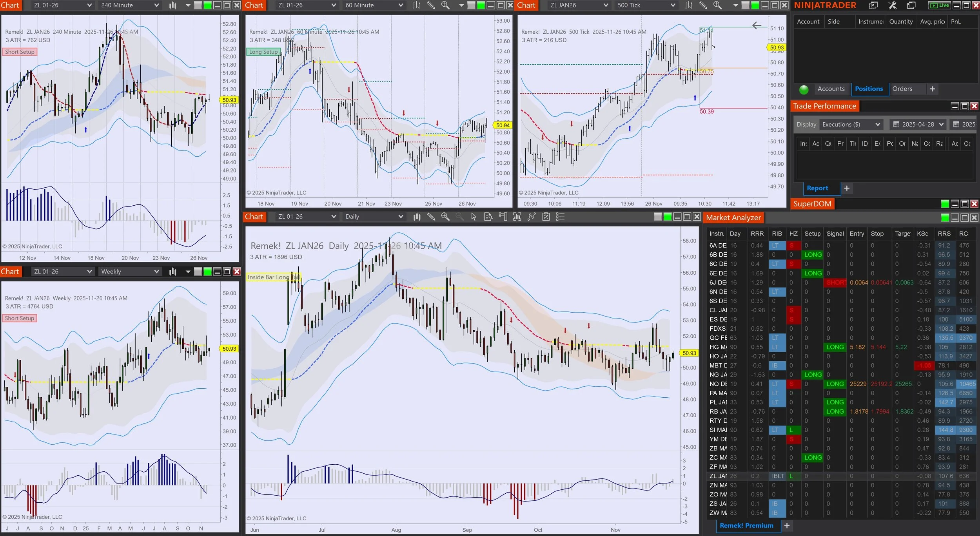The height and width of the screenshot is (536, 980).
Task: Open Chart Trader icon in Daily chart toolbar
Action: 503,217
